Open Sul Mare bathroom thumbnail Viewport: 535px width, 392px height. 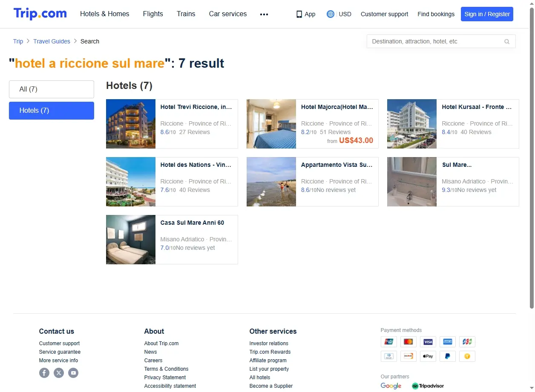tap(412, 182)
